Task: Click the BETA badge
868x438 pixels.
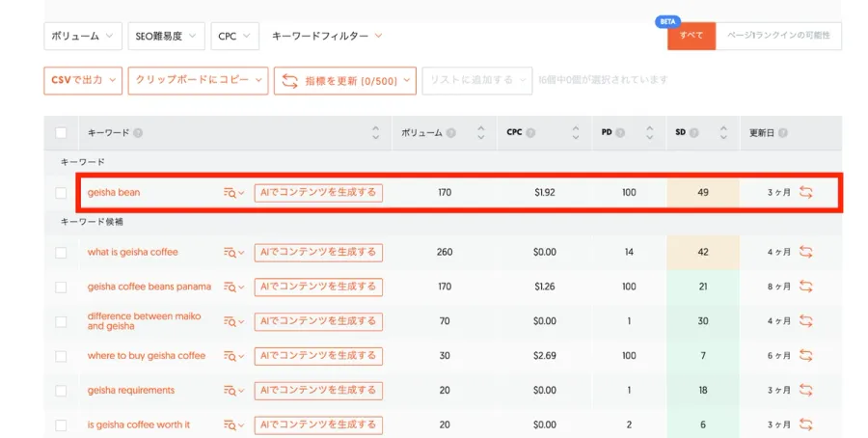Action: (x=667, y=21)
